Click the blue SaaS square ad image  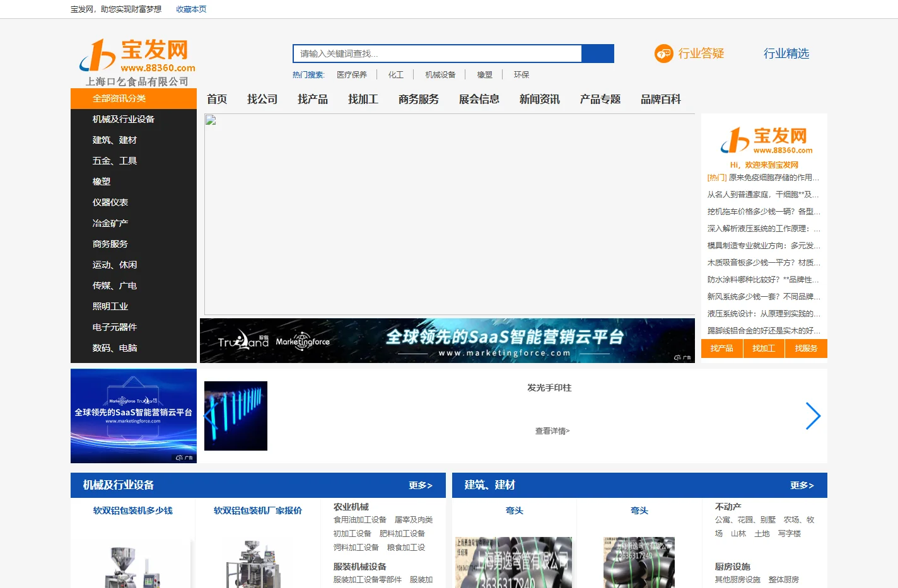pyautogui.click(x=134, y=416)
